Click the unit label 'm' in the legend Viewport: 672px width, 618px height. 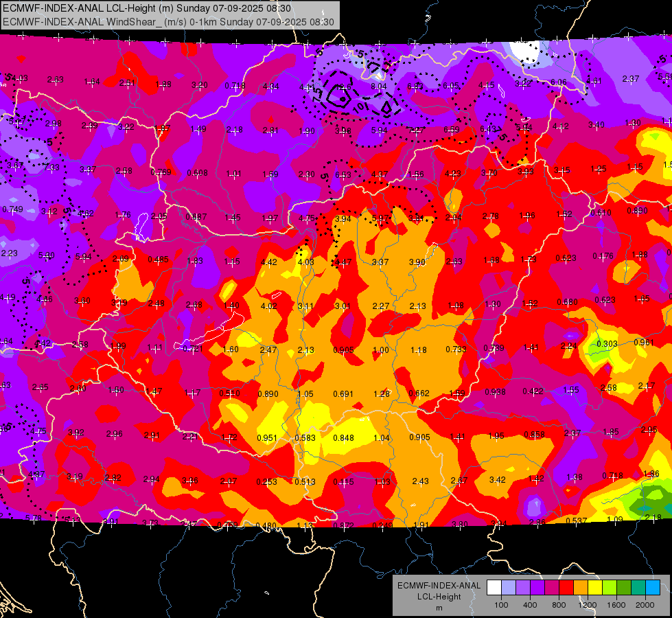(439, 608)
